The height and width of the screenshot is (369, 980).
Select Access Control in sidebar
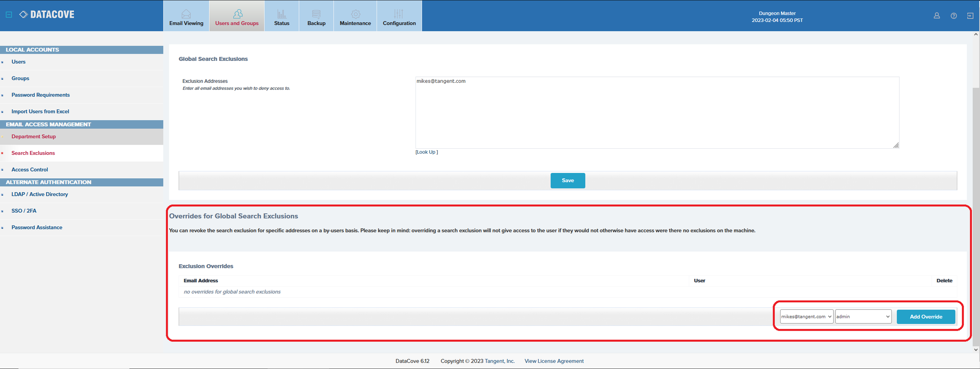coord(30,170)
